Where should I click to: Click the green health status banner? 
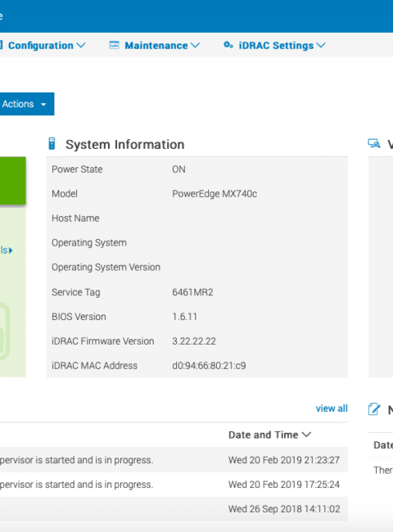[x=13, y=181]
